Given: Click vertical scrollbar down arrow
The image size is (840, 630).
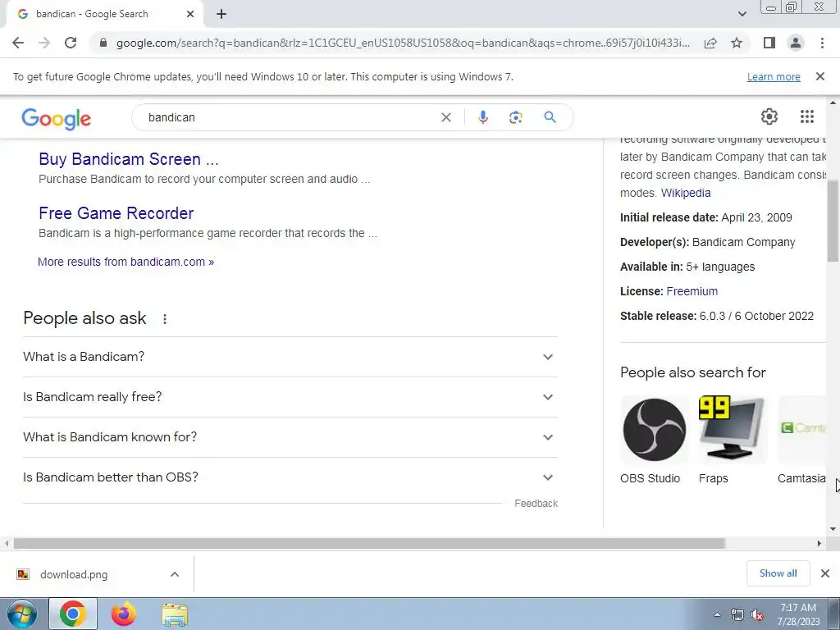Looking at the screenshot, I should (x=833, y=529).
